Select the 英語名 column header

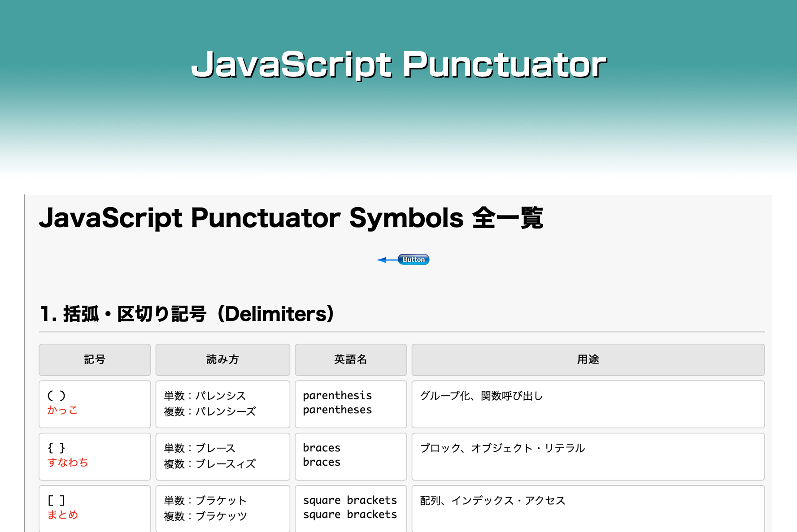pos(350,359)
